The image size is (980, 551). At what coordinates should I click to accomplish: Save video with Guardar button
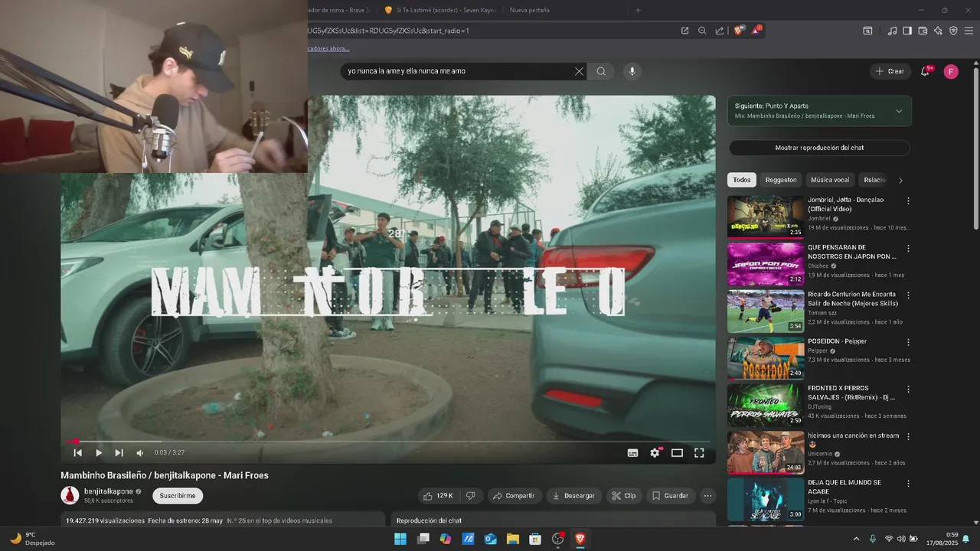(671, 496)
